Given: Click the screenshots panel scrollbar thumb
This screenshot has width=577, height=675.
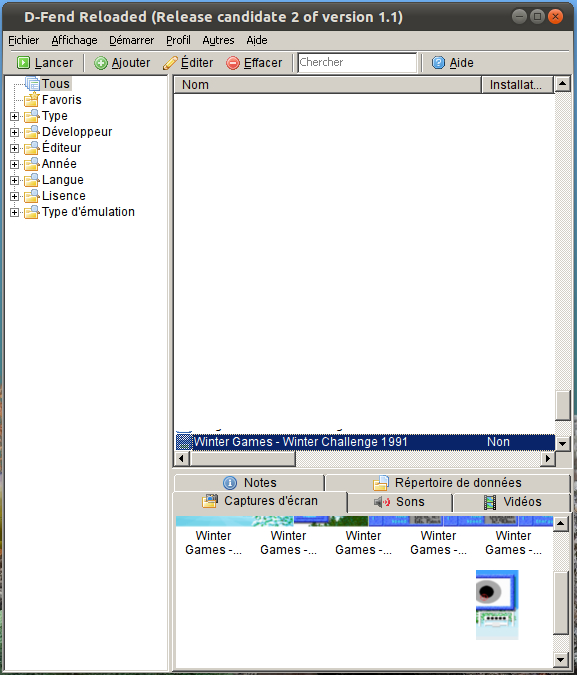Looking at the screenshot, I should tap(560, 603).
